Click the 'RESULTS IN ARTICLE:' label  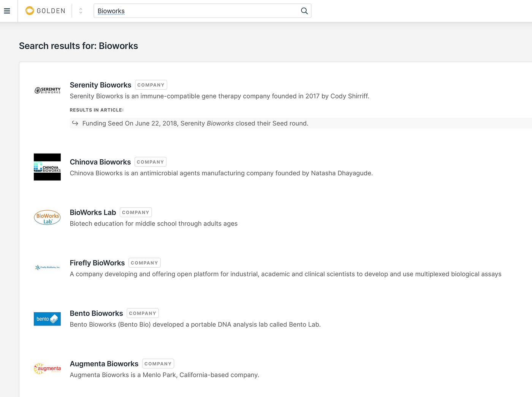tap(97, 110)
